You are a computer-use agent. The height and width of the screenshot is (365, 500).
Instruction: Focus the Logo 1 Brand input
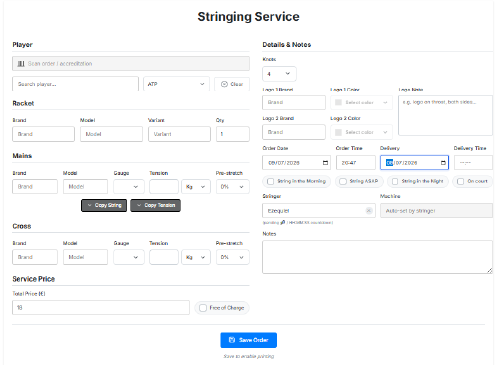(294, 102)
